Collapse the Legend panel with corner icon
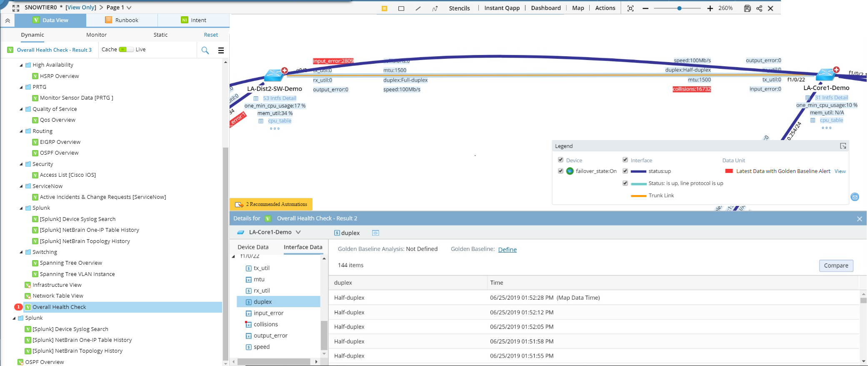This screenshot has height=366, width=868. [x=843, y=146]
